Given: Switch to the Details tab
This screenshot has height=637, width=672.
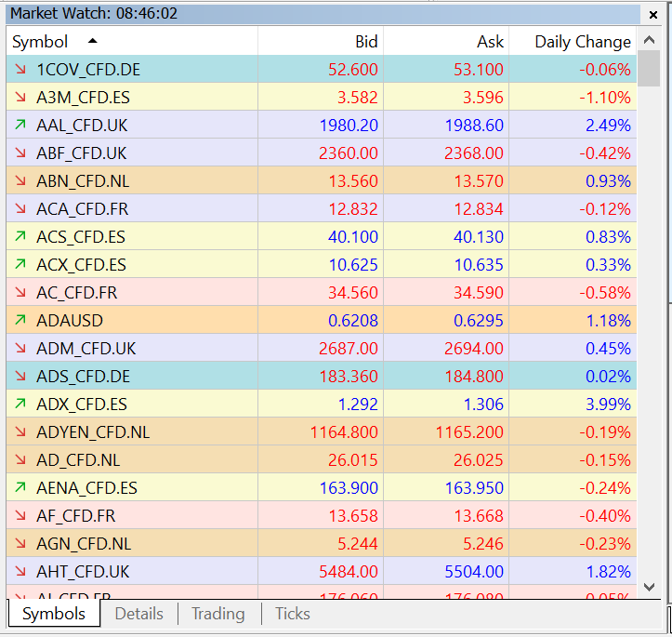Looking at the screenshot, I should pyautogui.click(x=138, y=614).
